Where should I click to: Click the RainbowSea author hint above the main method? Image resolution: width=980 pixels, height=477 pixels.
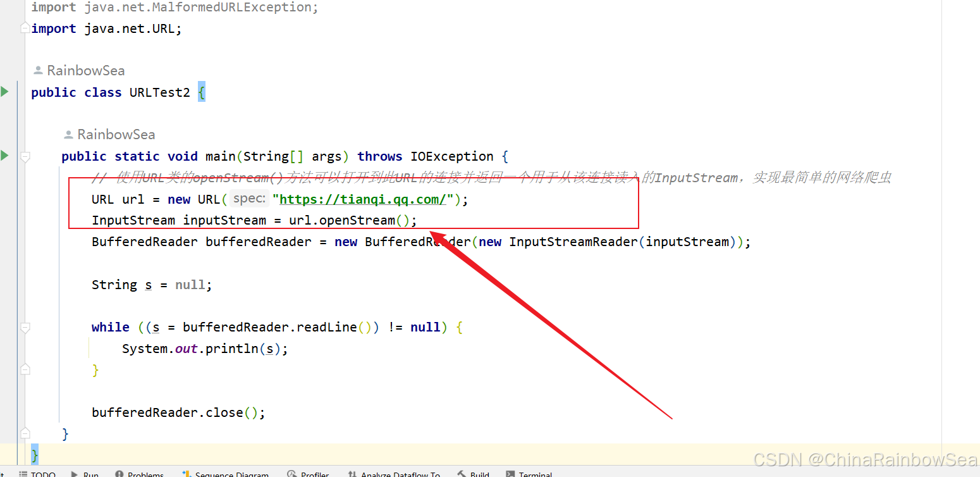click(x=110, y=134)
